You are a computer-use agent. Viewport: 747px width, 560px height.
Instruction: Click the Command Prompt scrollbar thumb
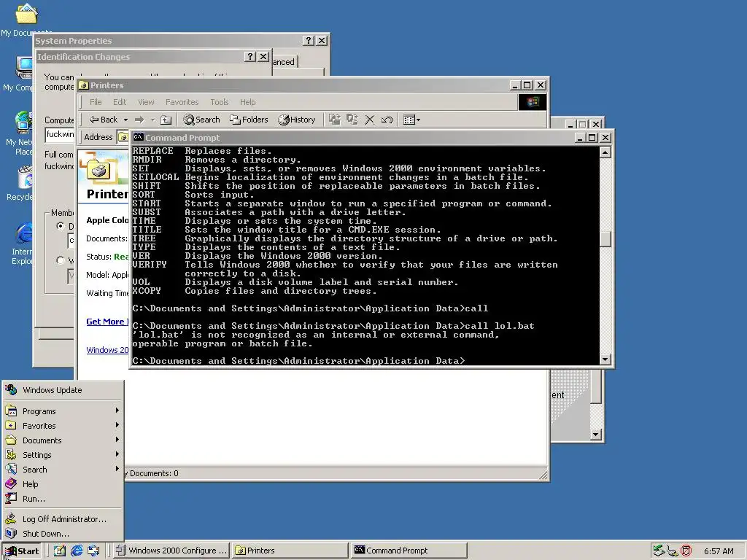(605, 239)
